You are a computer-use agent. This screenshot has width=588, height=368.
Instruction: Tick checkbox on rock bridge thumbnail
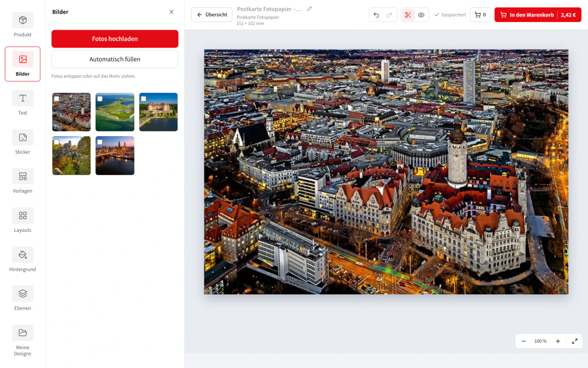[x=57, y=142]
